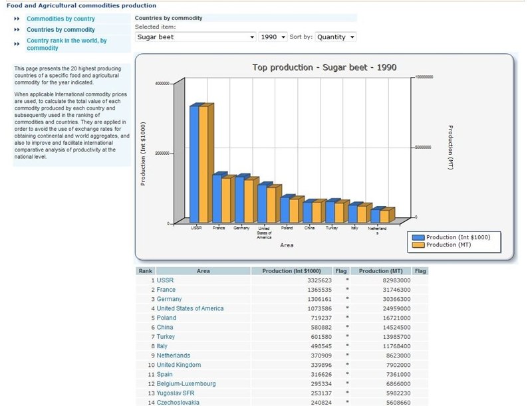The height and width of the screenshot is (406, 532).
Task: Select value 24959000 in United States row
Action: click(396, 309)
